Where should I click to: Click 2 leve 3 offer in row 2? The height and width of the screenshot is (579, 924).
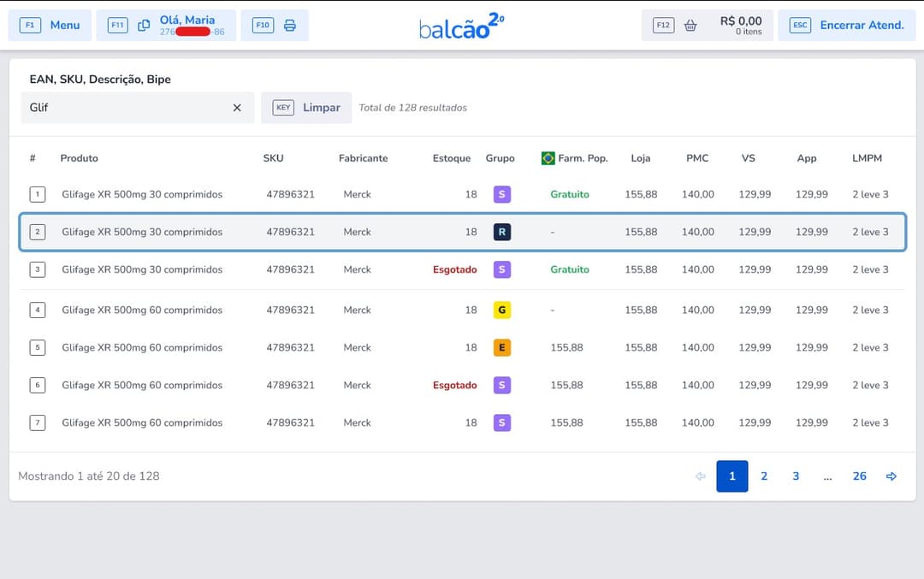[870, 232]
